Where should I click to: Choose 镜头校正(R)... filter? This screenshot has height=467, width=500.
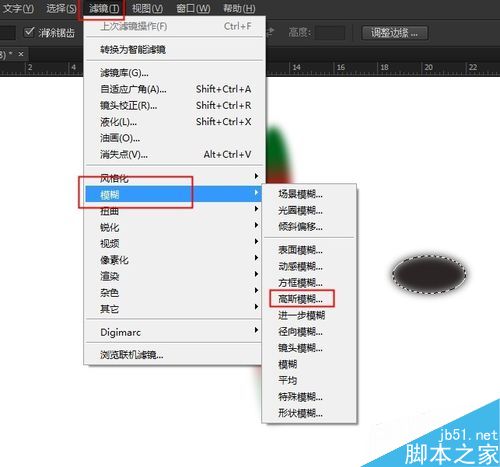[x=174, y=105]
